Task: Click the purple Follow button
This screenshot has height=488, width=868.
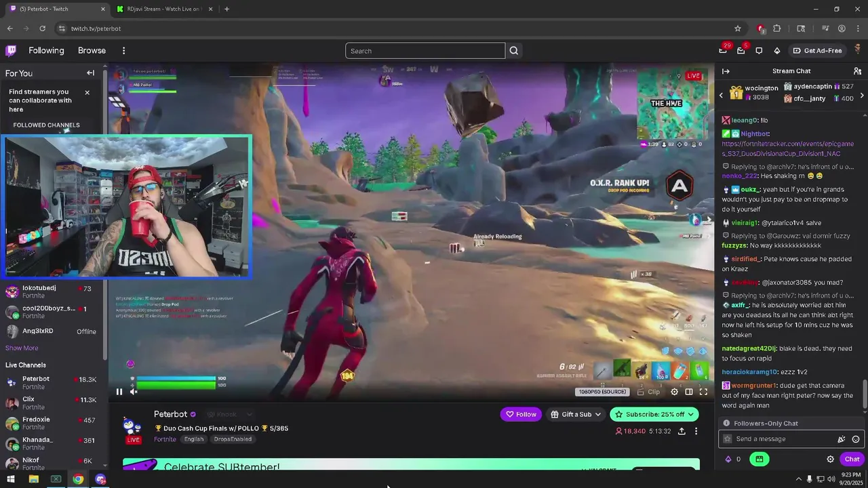Action: (521, 414)
